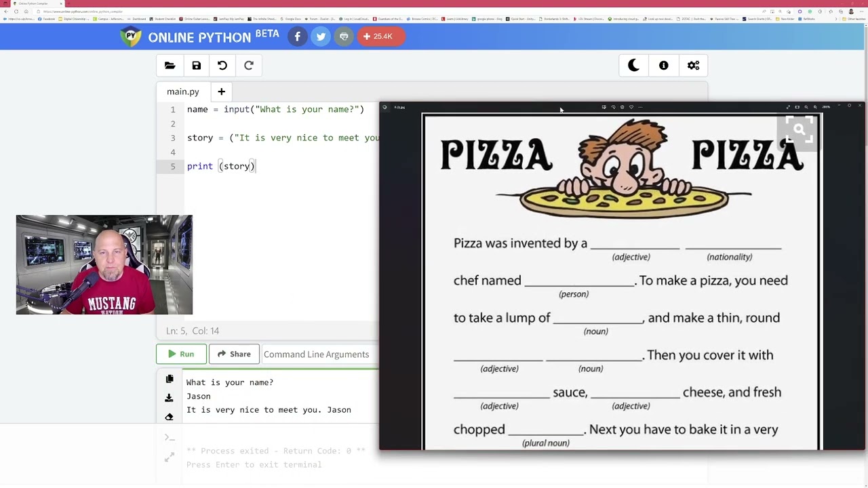Undo with the counter-clockwise arrow

pyautogui.click(x=222, y=66)
